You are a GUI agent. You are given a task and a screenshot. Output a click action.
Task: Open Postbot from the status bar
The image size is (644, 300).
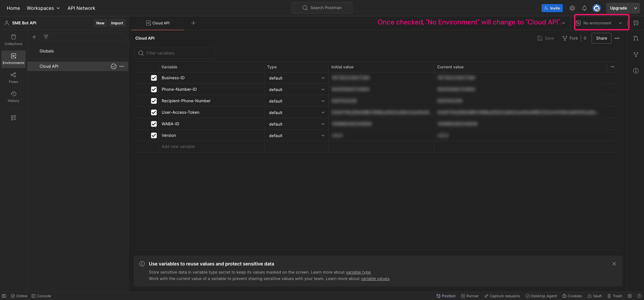tap(446, 296)
